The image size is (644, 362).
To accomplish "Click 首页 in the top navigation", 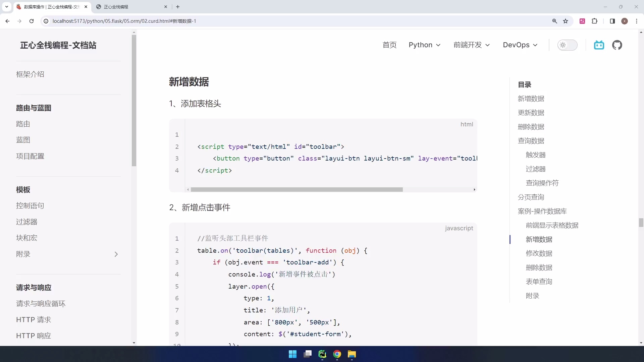I will [389, 45].
